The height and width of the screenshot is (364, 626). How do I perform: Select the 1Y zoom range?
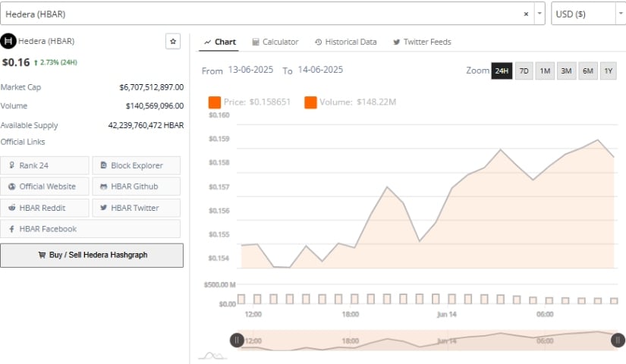[609, 71]
